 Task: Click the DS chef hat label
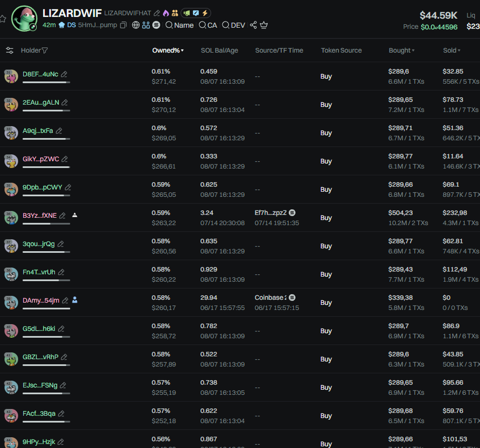pyautogui.click(x=67, y=25)
